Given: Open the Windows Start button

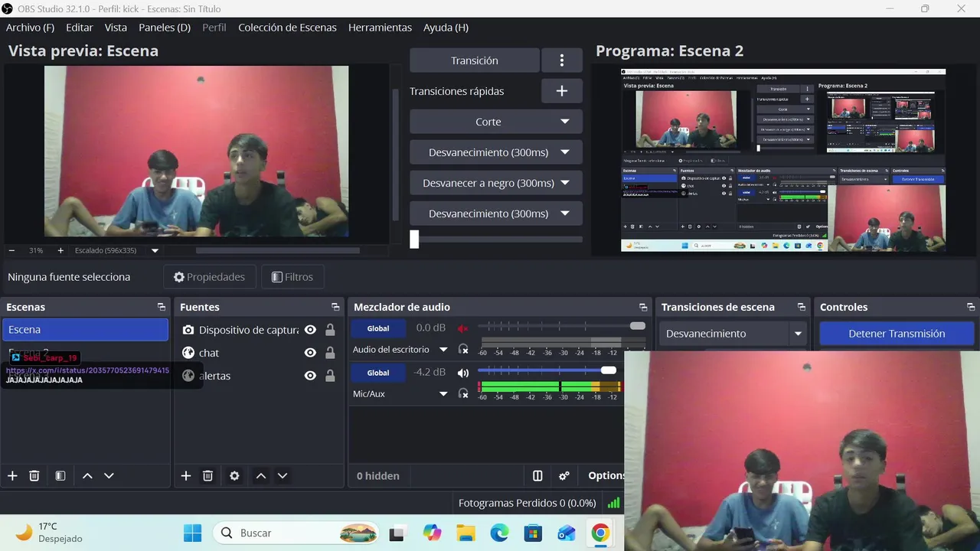Looking at the screenshot, I should pos(193,533).
